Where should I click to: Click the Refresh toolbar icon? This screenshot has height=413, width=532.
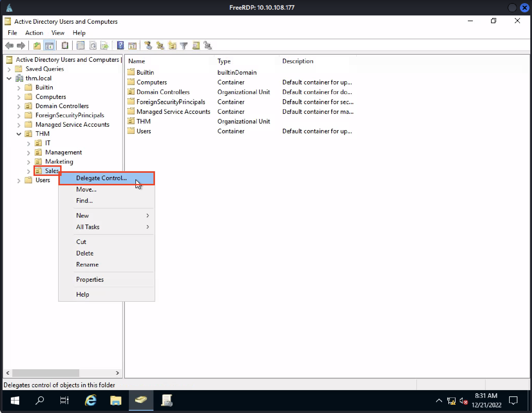pyautogui.click(x=93, y=45)
